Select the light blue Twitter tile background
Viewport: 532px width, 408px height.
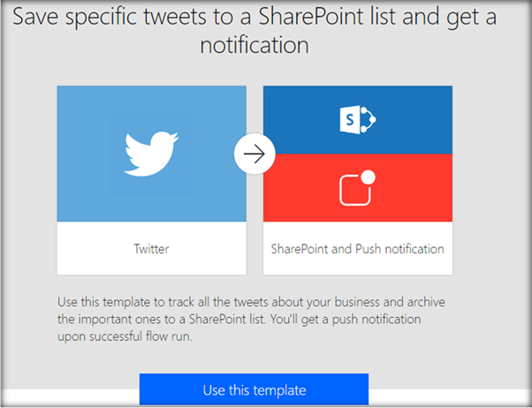pos(152,154)
